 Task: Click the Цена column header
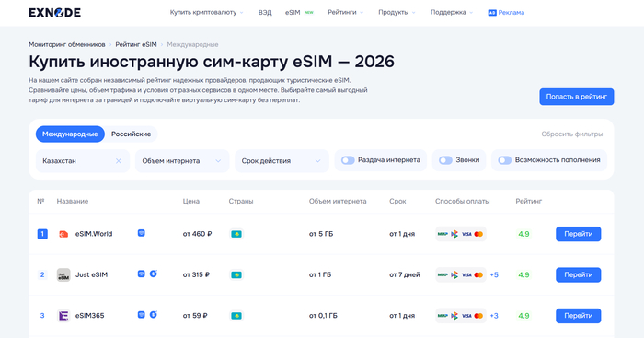191,201
